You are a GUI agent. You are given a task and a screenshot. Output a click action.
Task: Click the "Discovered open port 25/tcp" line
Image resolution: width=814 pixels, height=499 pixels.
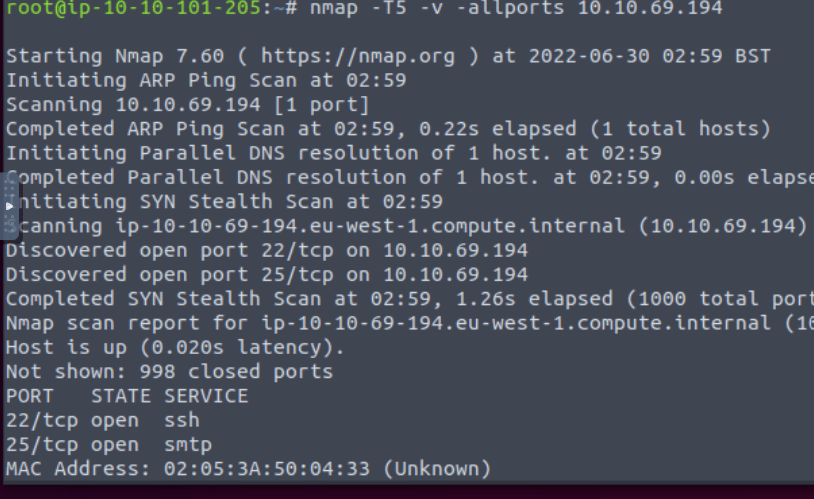(266, 274)
